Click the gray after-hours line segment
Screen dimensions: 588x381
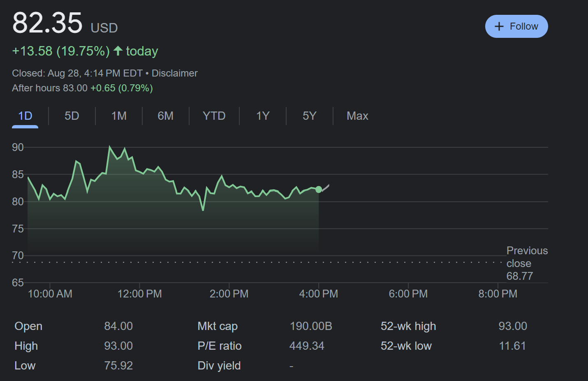(325, 188)
